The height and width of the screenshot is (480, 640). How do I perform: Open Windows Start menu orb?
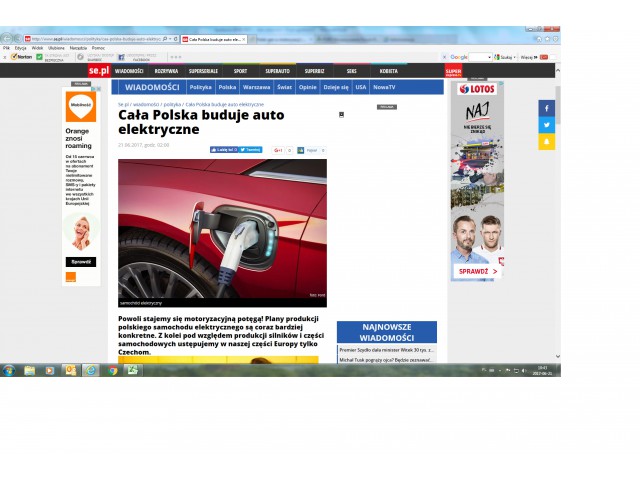click(x=8, y=370)
